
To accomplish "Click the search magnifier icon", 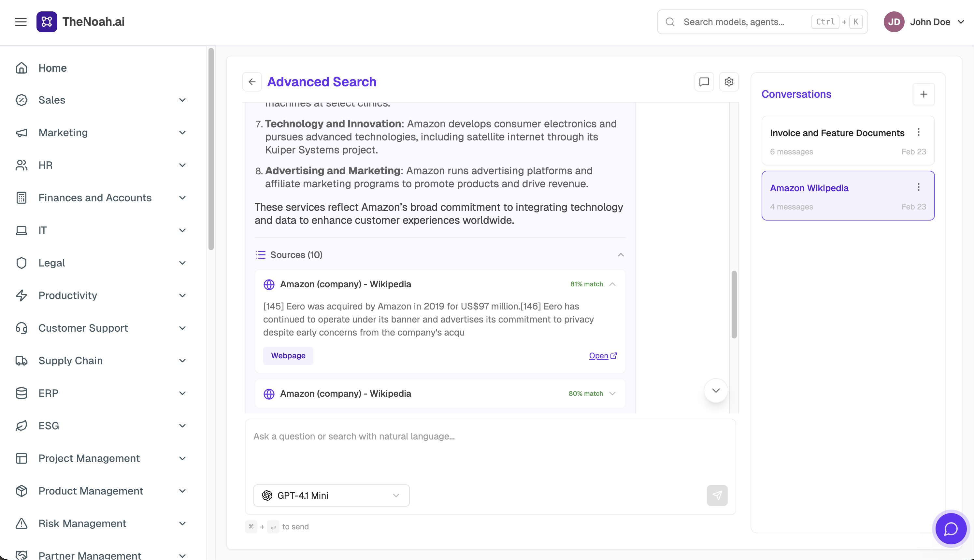I will (x=670, y=22).
